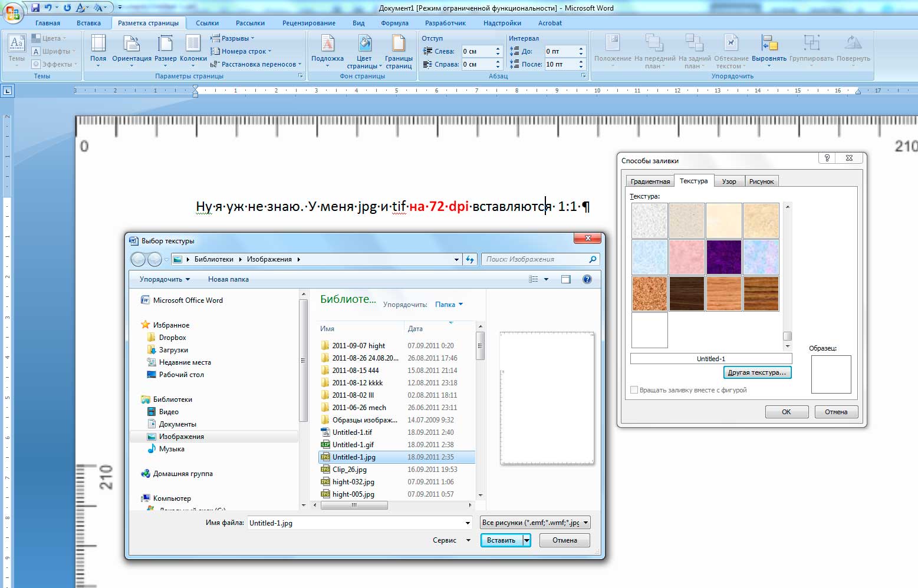
Task: Click the Refresh icon in file dialog address bar
Action: coord(470,259)
